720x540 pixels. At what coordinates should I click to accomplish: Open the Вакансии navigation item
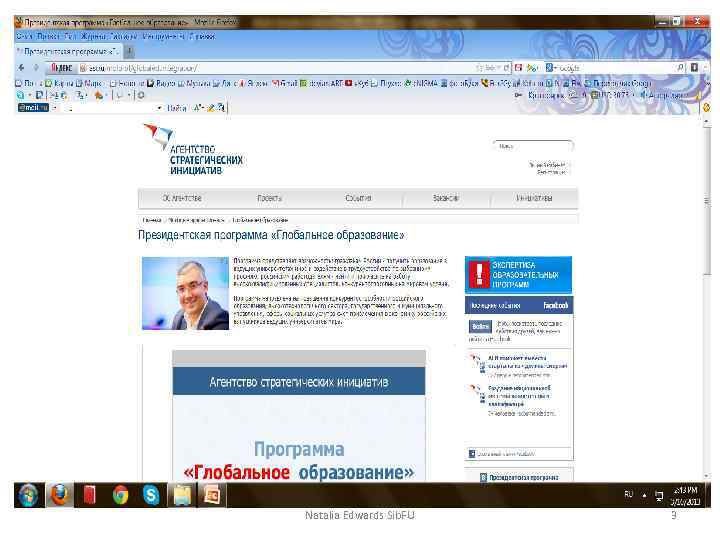coord(446,198)
